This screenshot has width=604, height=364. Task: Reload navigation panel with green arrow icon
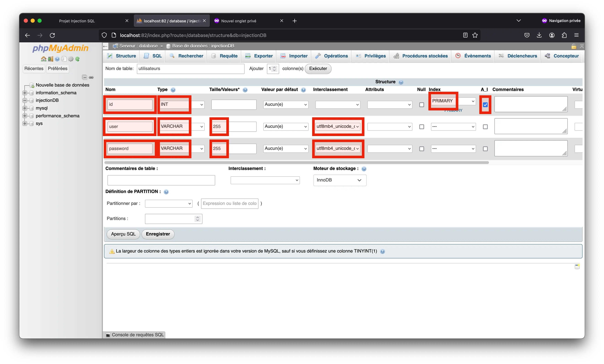click(x=77, y=59)
